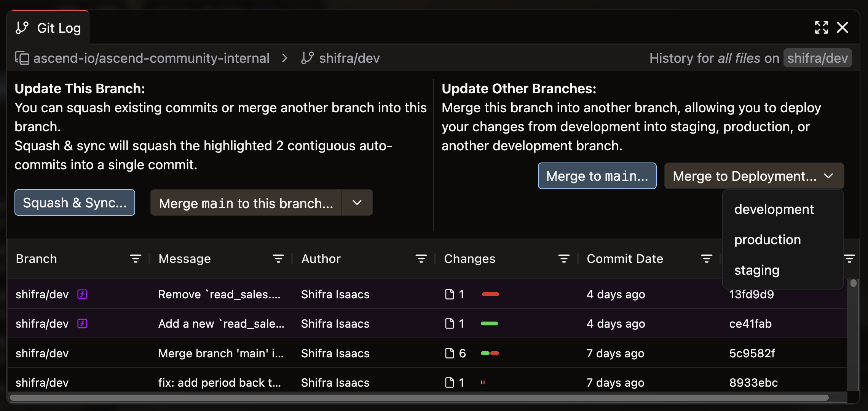Click the Author column filter icon
The image size is (868, 411).
[421, 259]
